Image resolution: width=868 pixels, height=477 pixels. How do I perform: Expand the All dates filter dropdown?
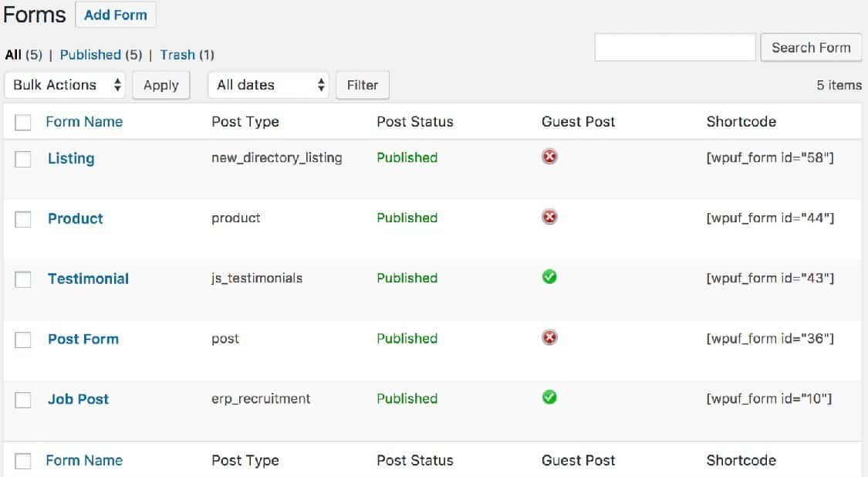pyautogui.click(x=269, y=85)
